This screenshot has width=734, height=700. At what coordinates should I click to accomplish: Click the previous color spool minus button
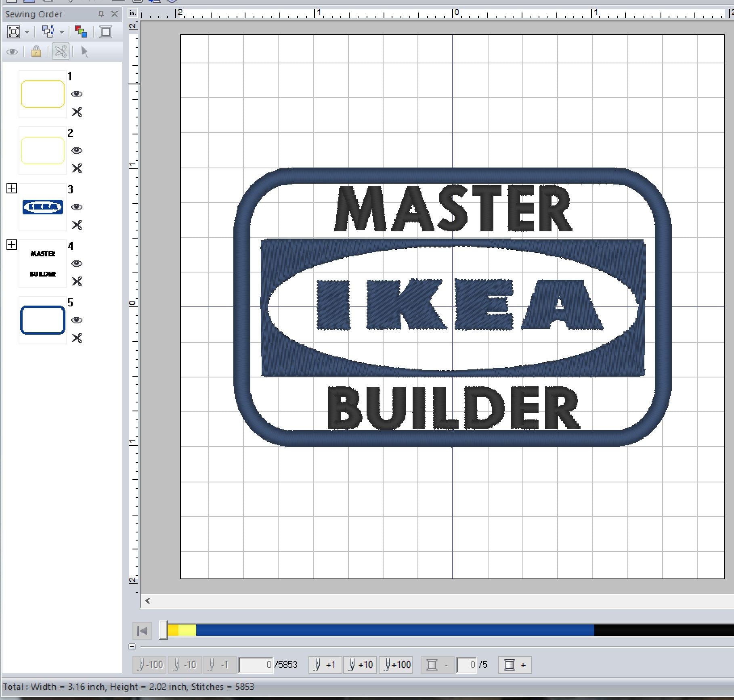(438, 664)
